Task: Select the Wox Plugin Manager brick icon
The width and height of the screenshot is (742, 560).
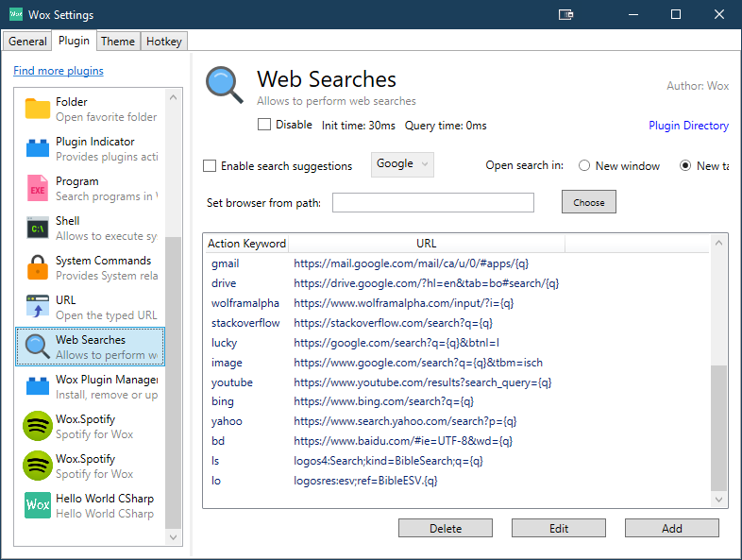Action: [38, 386]
